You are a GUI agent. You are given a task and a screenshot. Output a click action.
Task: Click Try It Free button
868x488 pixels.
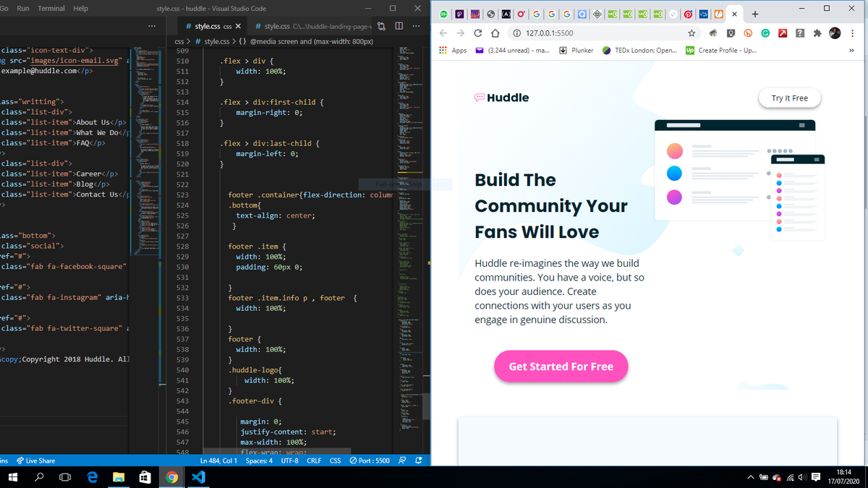pyautogui.click(x=790, y=98)
